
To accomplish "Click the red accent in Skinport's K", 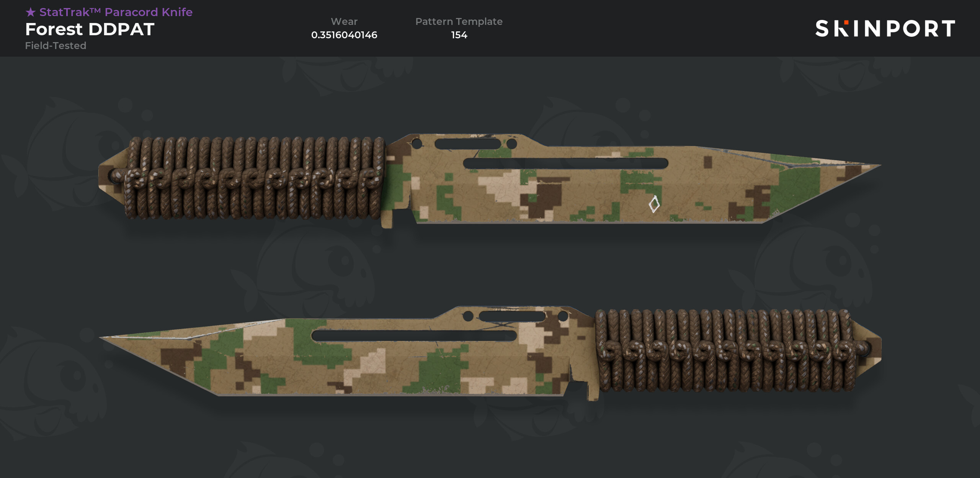I will [846, 23].
